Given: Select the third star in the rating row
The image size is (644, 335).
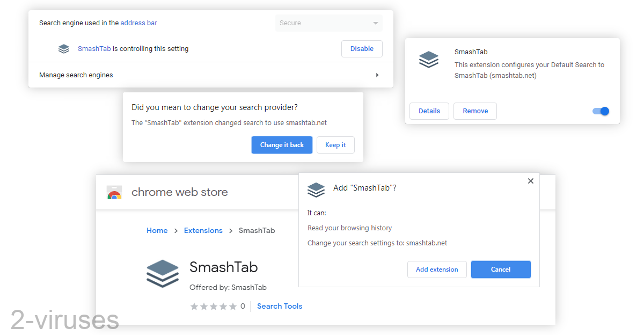Looking at the screenshot, I should [x=213, y=306].
